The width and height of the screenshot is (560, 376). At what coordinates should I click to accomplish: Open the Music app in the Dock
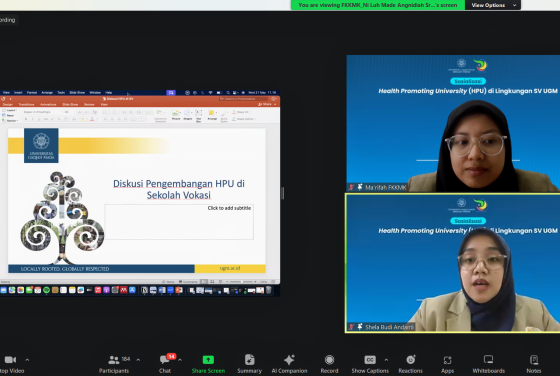(x=98, y=290)
